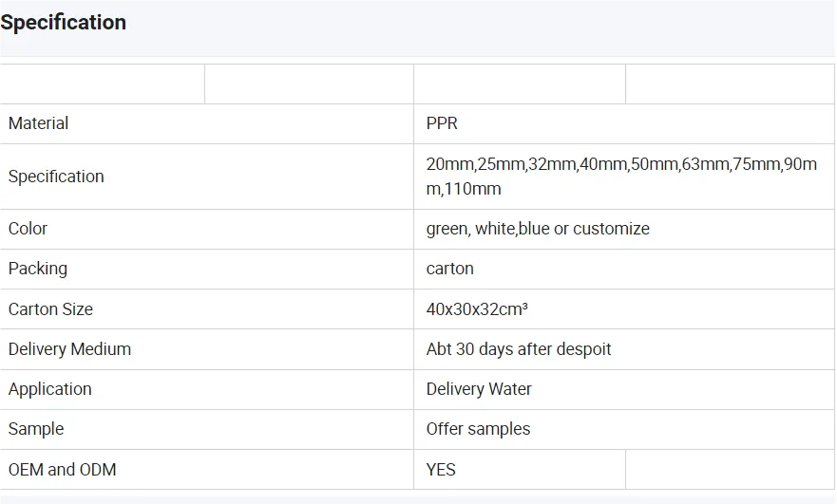837x504 pixels.
Task: Click the 40x30x32cm³ dimension value
Action: (477, 309)
